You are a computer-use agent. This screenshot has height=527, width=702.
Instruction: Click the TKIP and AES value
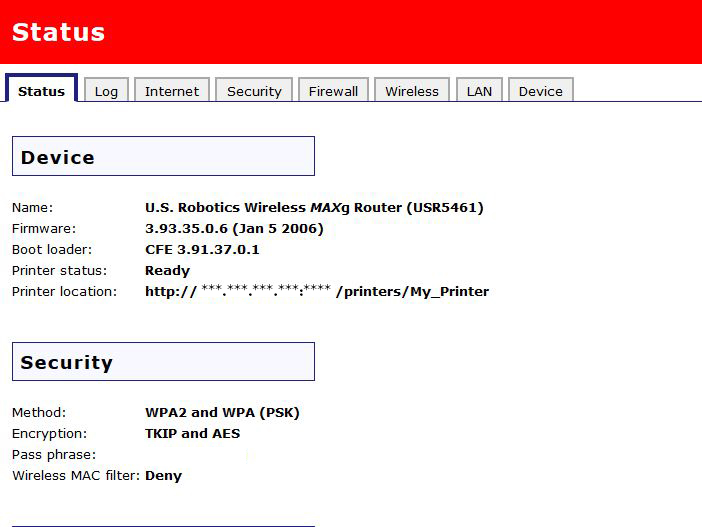click(193, 433)
